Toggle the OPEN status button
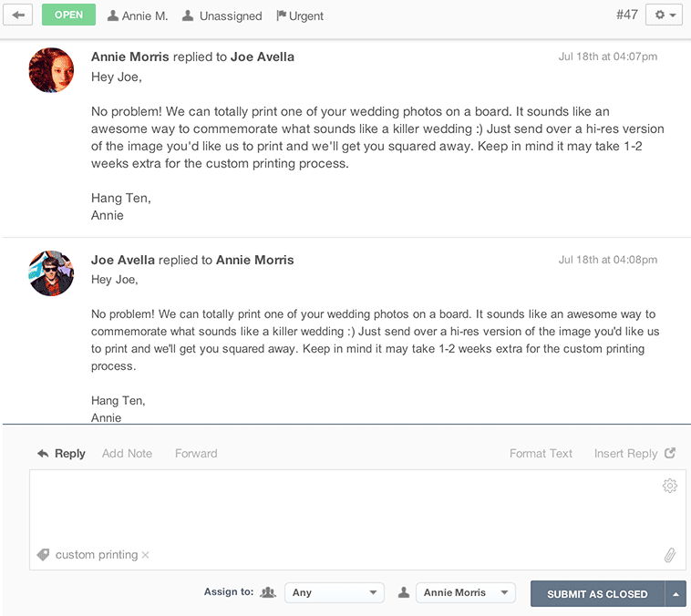This screenshot has height=616, width=691. (x=68, y=15)
